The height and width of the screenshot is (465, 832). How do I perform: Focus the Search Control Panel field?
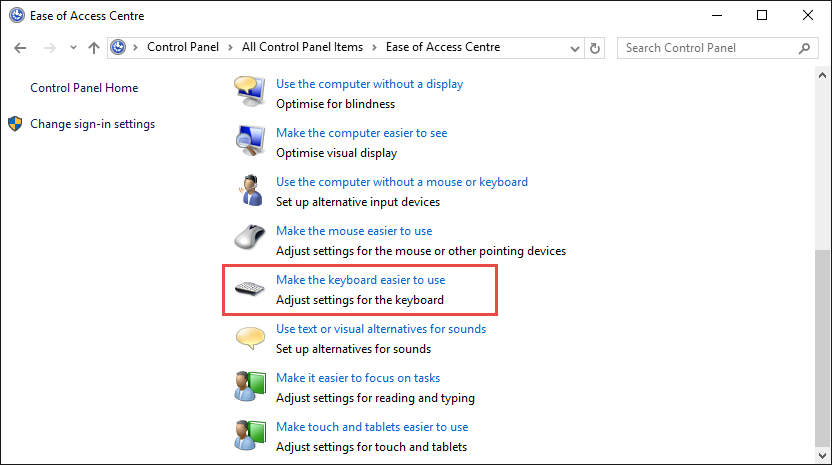tap(709, 48)
